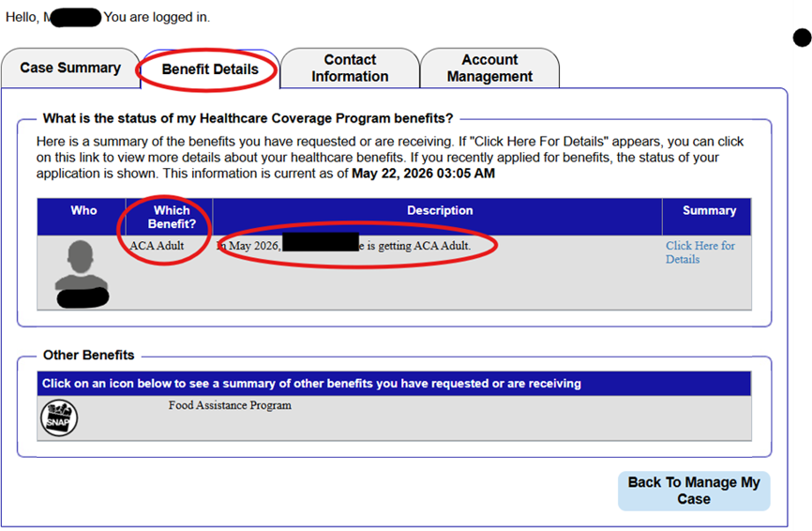The width and height of the screenshot is (812, 531).
Task: Click the Other Benefits section heading
Action: pyautogui.click(x=88, y=355)
